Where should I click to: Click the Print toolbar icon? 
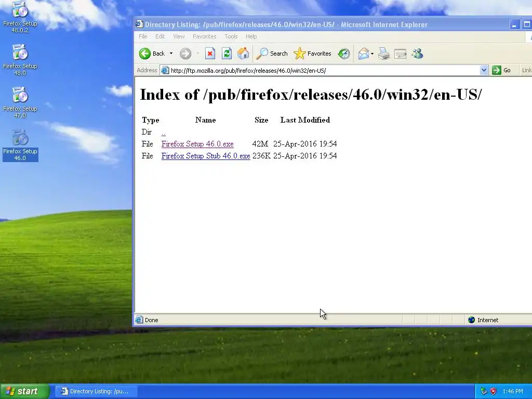384,54
